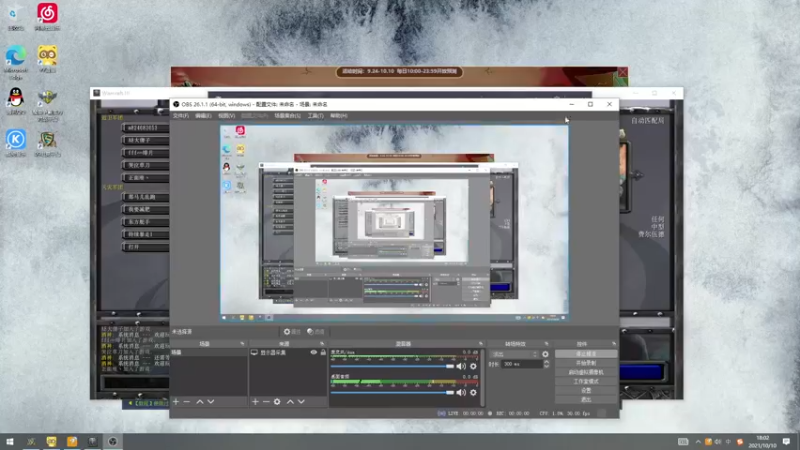
Task: Click the audio mixer vertical scrollbar
Action: (x=482, y=378)
